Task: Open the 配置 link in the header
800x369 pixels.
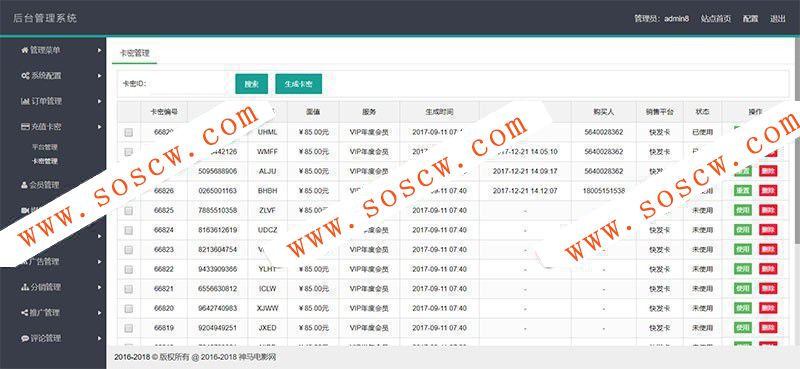Action: [x=751, y=18]
